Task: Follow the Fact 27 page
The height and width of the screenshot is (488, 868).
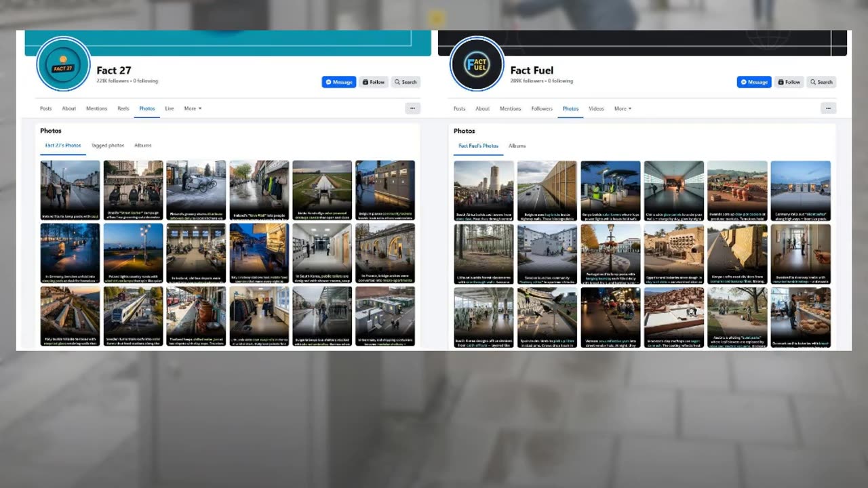Action: tap(374, 82)
